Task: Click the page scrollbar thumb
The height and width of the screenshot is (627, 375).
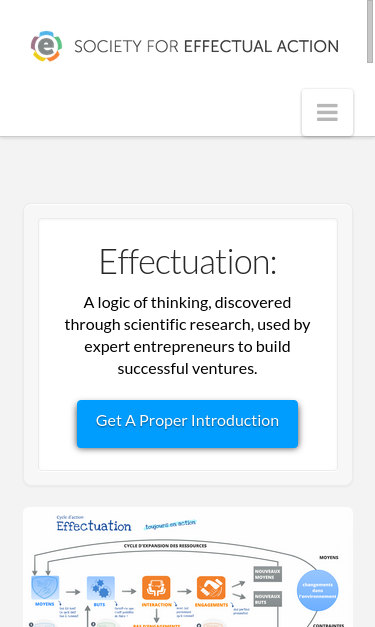Action: coord(370,31)
